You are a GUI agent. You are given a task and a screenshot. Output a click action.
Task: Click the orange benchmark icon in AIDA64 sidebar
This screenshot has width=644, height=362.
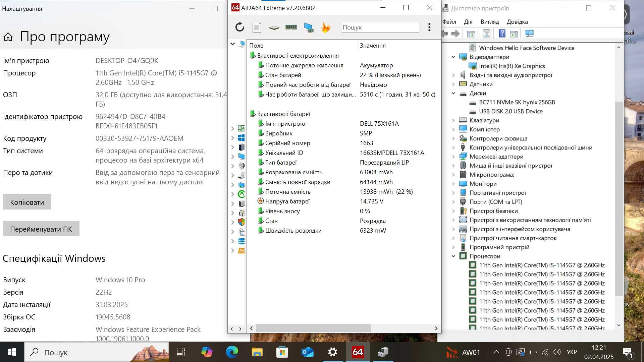(x=241, y=250)
